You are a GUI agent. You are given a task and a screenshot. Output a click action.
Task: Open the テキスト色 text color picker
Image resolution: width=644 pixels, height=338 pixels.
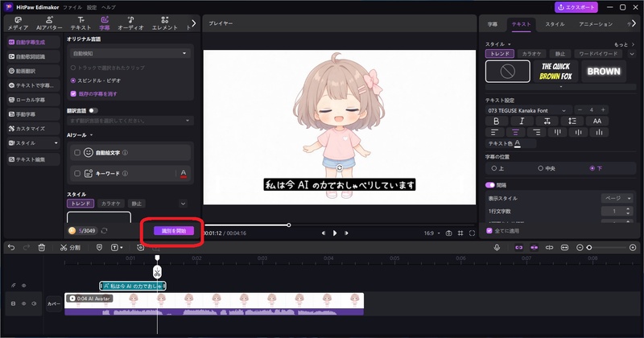point(517,143)
